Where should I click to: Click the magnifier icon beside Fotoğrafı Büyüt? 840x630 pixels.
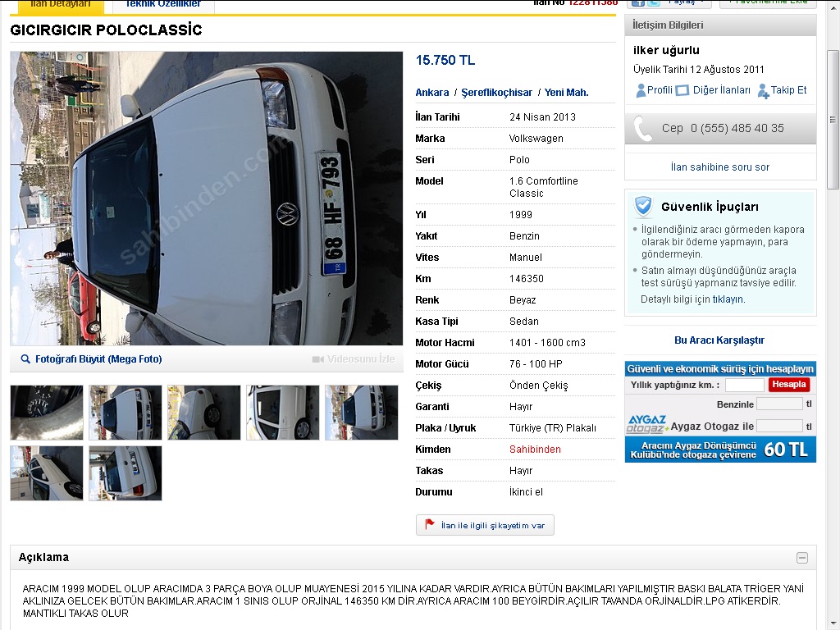tap(25, 359)
